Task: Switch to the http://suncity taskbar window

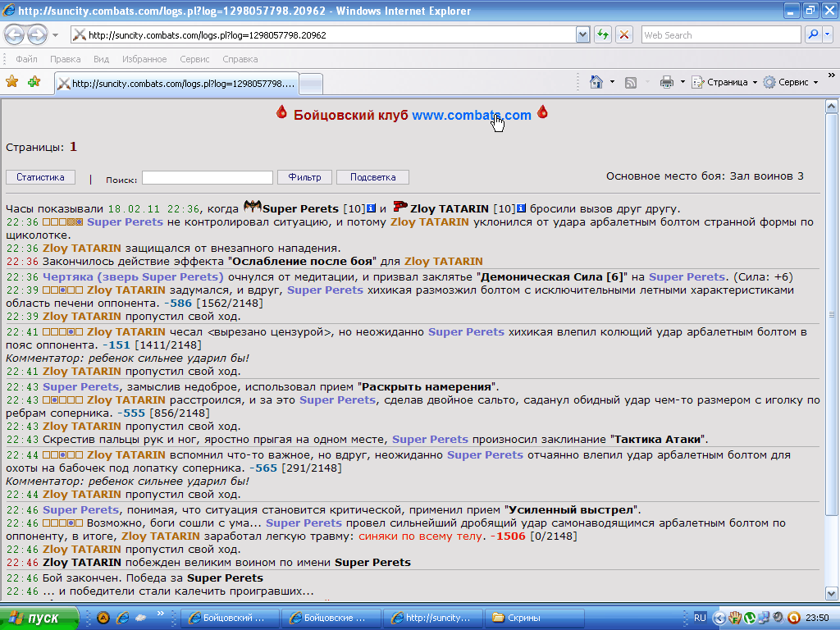Action: pos(433,618)
